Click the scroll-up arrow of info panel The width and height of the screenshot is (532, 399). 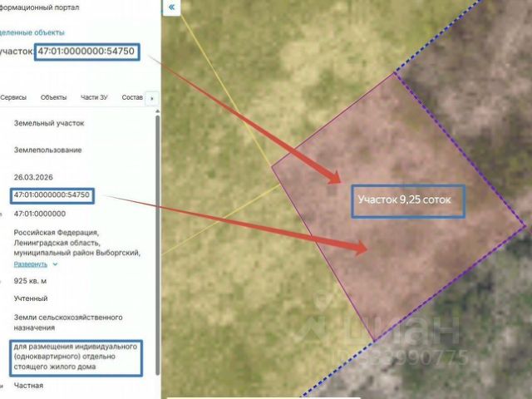point(157,111)
